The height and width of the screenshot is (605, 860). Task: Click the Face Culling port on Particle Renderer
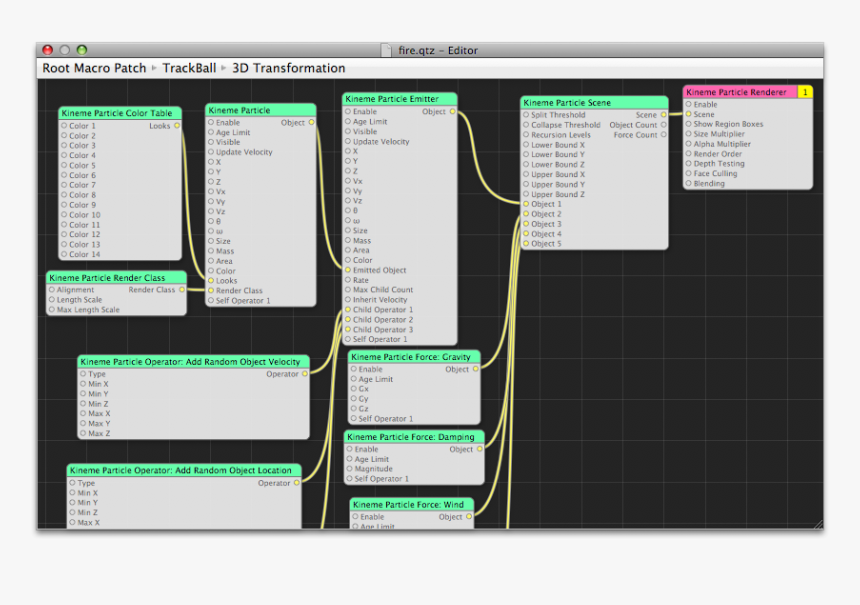688,174
